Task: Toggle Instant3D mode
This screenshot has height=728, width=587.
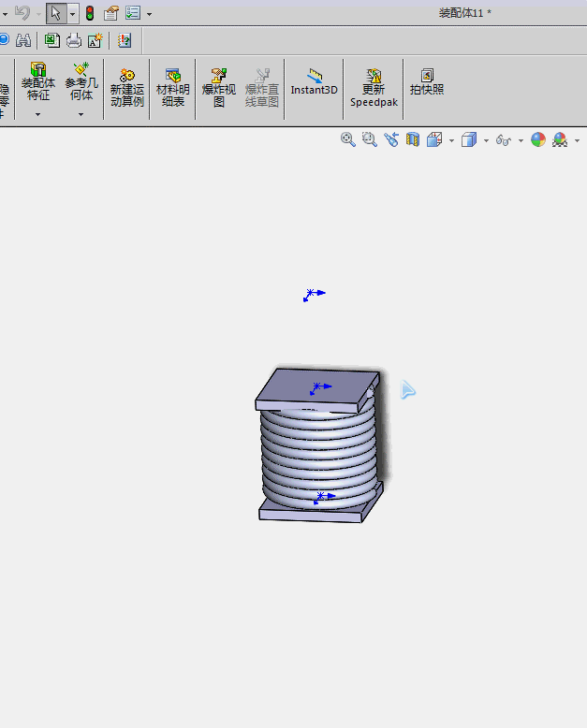Action: click(314, 82)
